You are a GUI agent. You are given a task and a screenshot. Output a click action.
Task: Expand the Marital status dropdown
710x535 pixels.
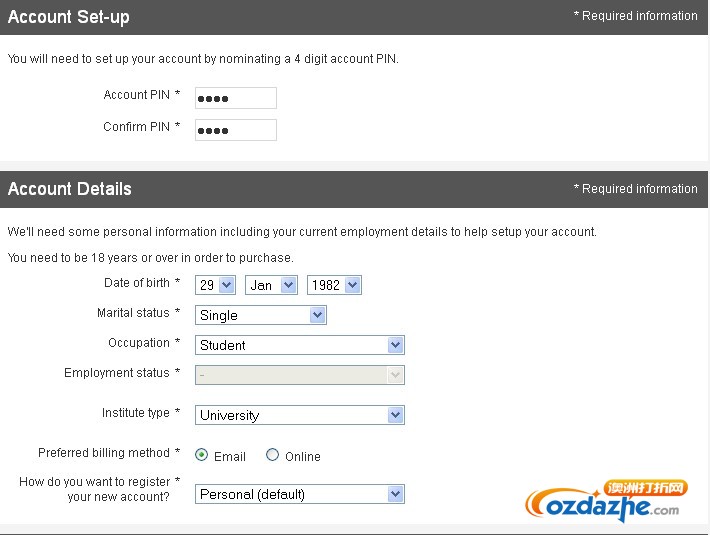click(261, 315)
